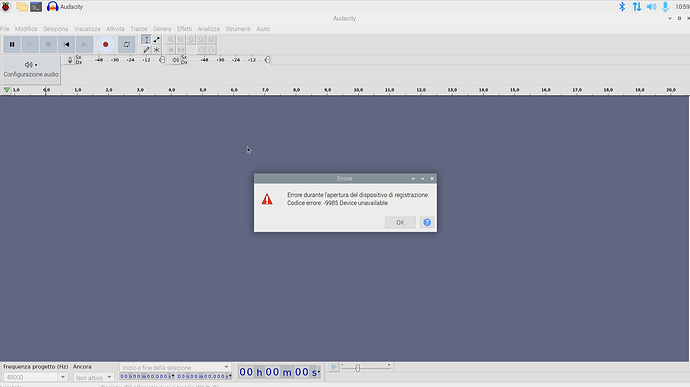Open the Attività menu

point(115,29)
